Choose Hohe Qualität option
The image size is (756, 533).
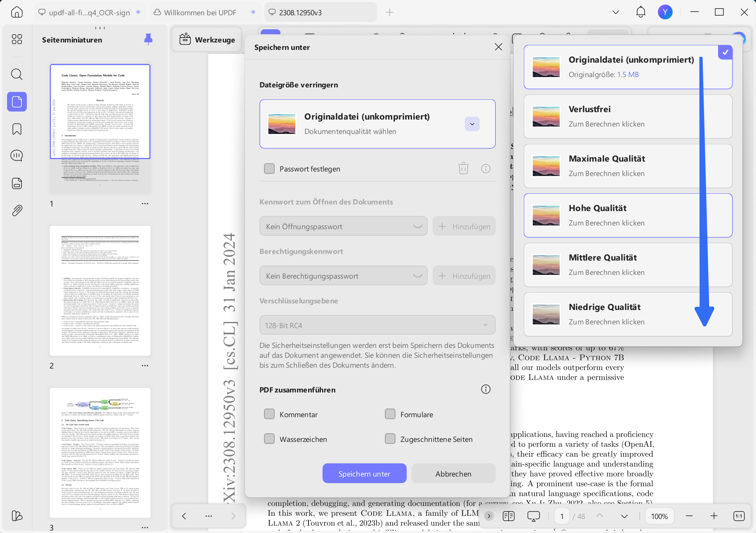pos(628,216)
